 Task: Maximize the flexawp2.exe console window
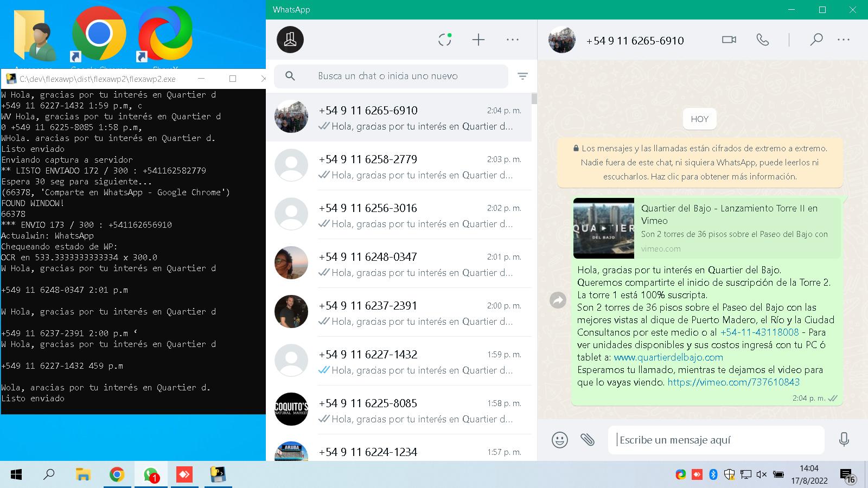(233, 79)
